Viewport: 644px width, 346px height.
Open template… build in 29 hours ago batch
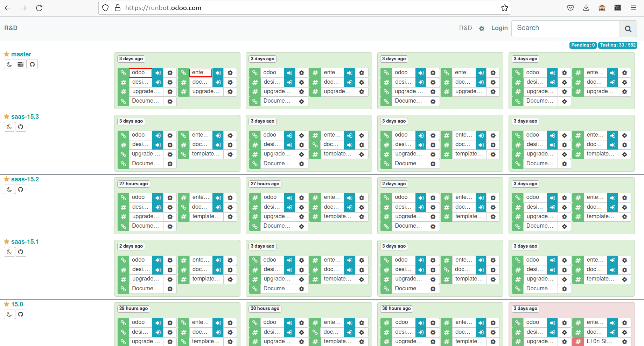[206, 341]
